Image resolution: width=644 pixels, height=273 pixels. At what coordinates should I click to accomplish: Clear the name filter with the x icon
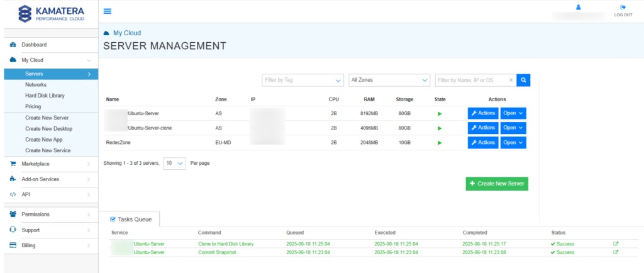(511, 81)
